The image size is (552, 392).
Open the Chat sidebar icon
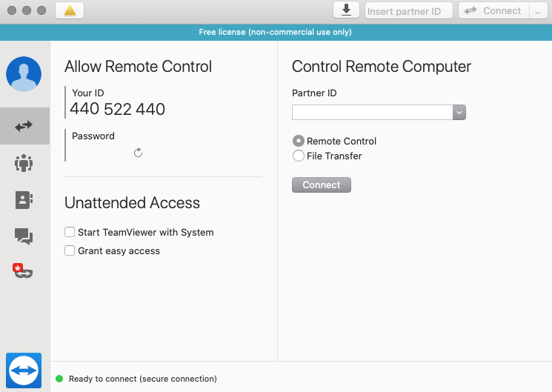tap(24, 236)
